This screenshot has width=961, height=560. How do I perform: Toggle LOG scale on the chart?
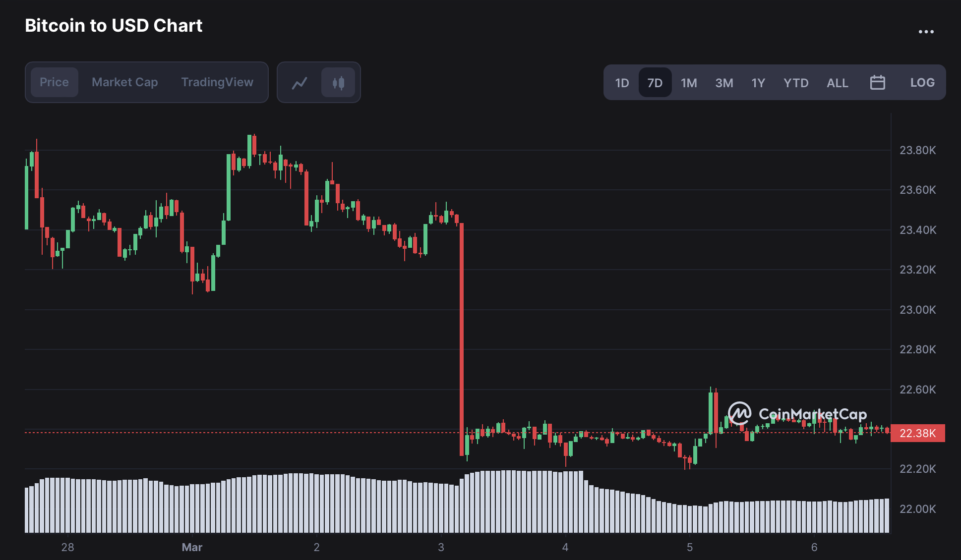[922, 83]
